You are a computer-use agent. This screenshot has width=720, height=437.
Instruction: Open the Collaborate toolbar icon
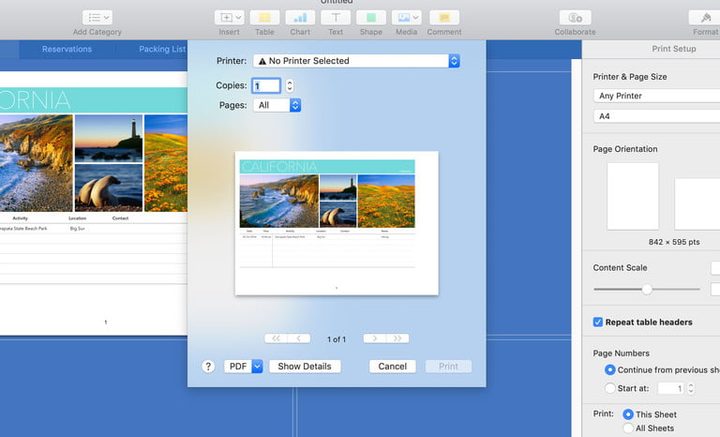click(575, 18)
